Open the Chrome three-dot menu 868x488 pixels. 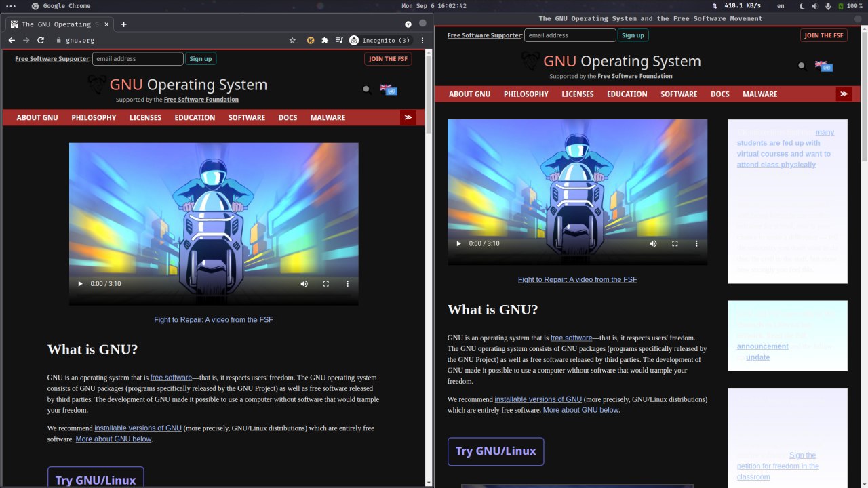pyautogui.click(x=424, y=41)
